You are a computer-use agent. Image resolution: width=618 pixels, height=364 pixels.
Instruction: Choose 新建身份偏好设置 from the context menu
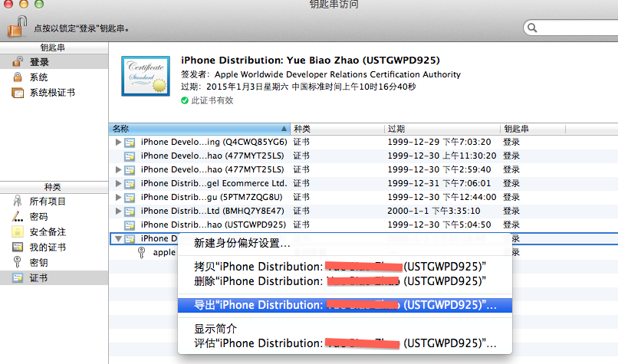click(x=345, y=243)
